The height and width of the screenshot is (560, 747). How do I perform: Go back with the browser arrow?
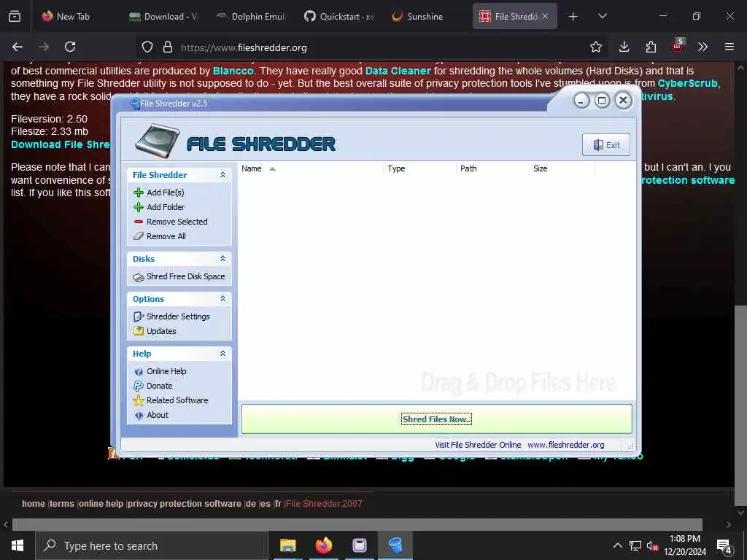click(18, 47)
